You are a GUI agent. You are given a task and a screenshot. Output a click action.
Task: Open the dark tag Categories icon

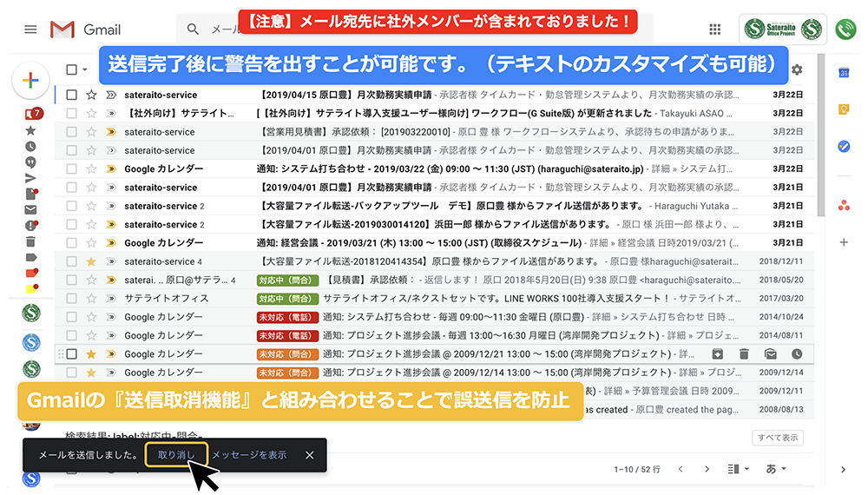coord(31,257)
